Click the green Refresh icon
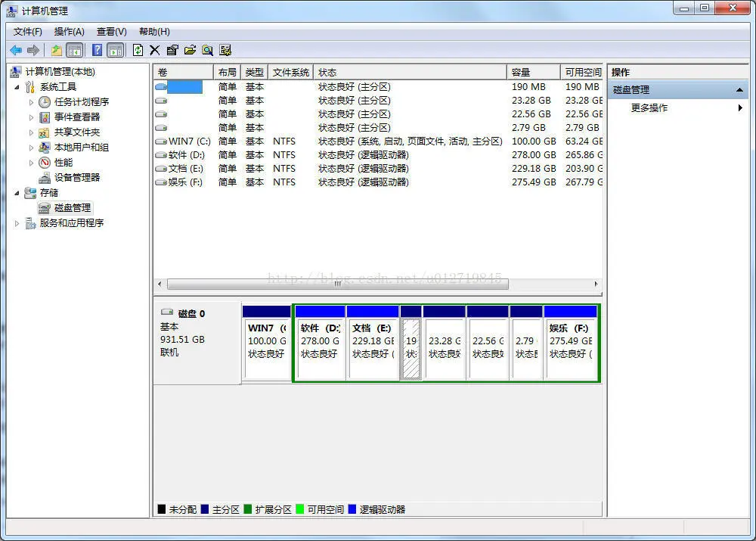Screen dimensions: 756x541 (x=138, y=50)
